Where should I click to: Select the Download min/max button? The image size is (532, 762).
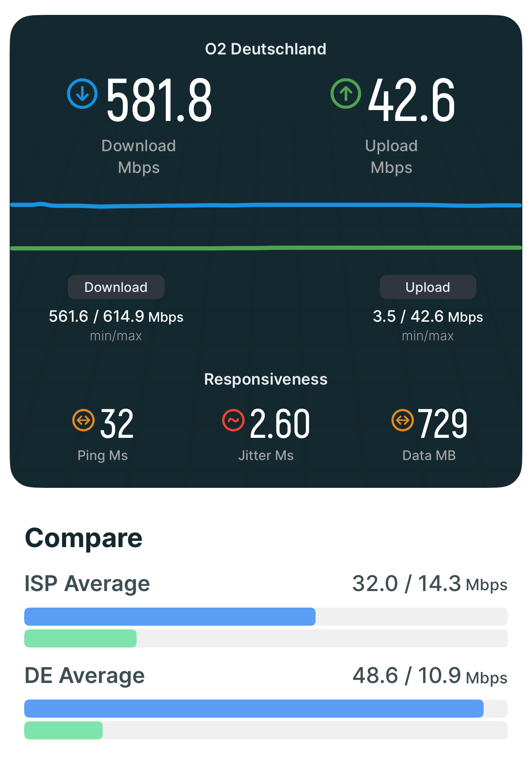(x=116, y=287)
